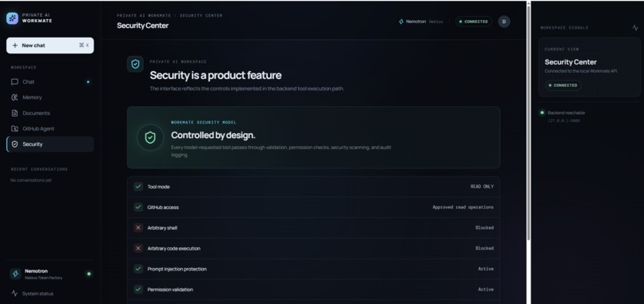Click the Approved read operations value
The width and height of the screenshot is (644, 304).
463,207
